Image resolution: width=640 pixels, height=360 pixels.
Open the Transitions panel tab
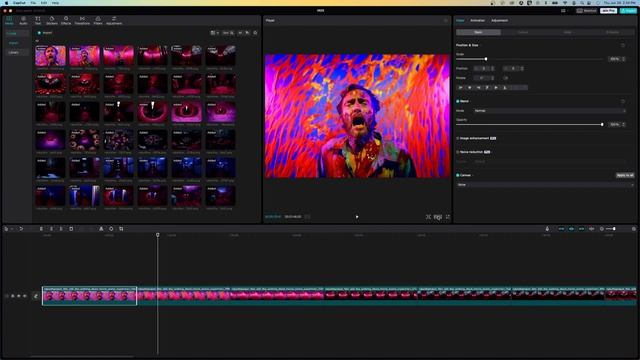click(x=82, y=20)
